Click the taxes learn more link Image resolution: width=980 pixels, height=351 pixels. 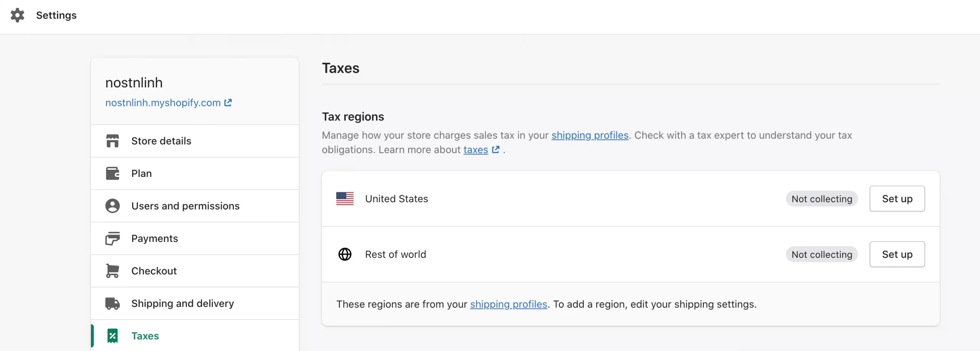point(475,150)
